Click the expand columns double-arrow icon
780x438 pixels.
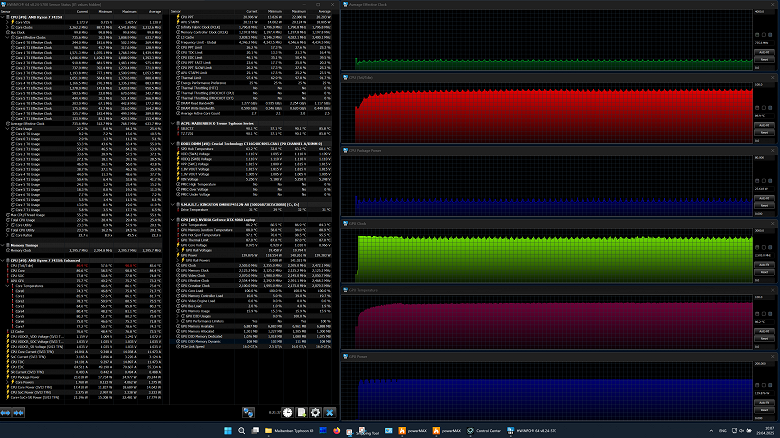coord(5,413)
